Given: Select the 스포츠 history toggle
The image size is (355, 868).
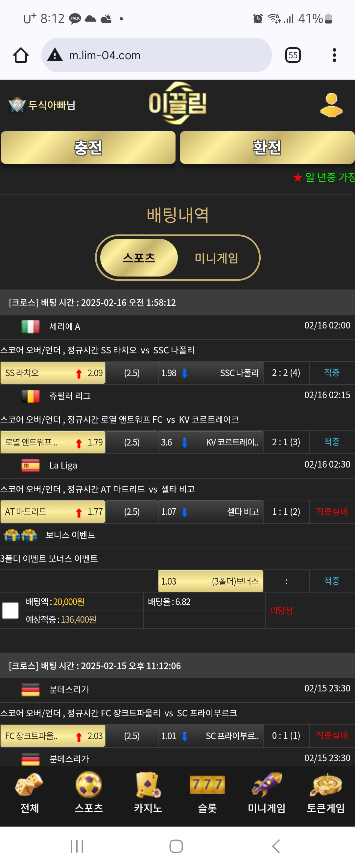Looking at the screenshot, I should (139, 258).
